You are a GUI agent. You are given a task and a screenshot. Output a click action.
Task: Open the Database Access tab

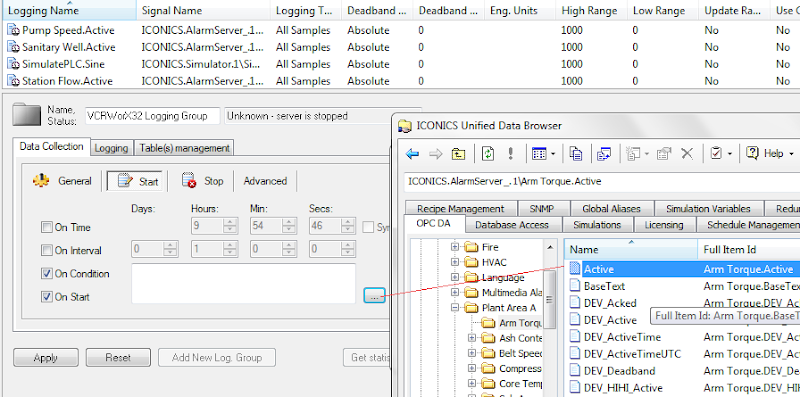(x=512, y=225)
